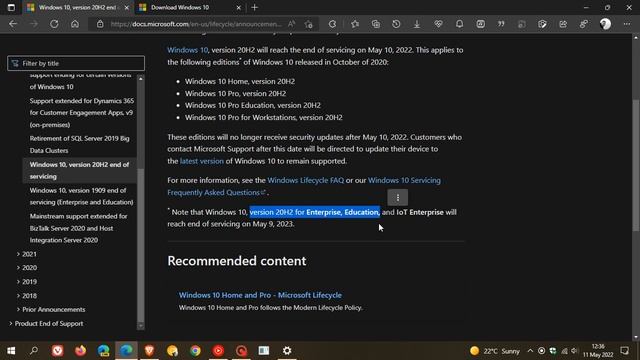This screenshot has width=640, height=360.
Task: Launch Firefox from the taskbar
Action: [80, 351]
